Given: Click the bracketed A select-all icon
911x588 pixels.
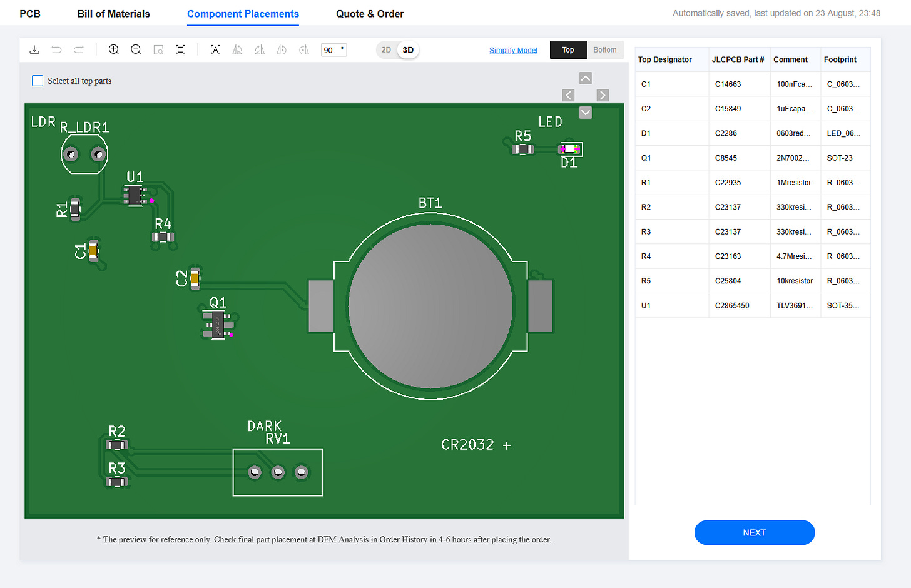Looking at the screenshot, I should (215, 49).
